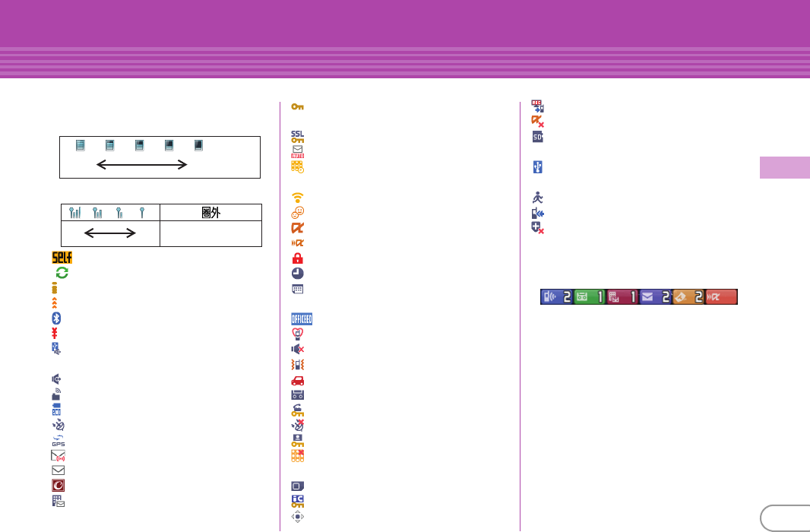Click the phone with blue double arrows icon
This screenshot has height=532, width=810.
(538, 213)
